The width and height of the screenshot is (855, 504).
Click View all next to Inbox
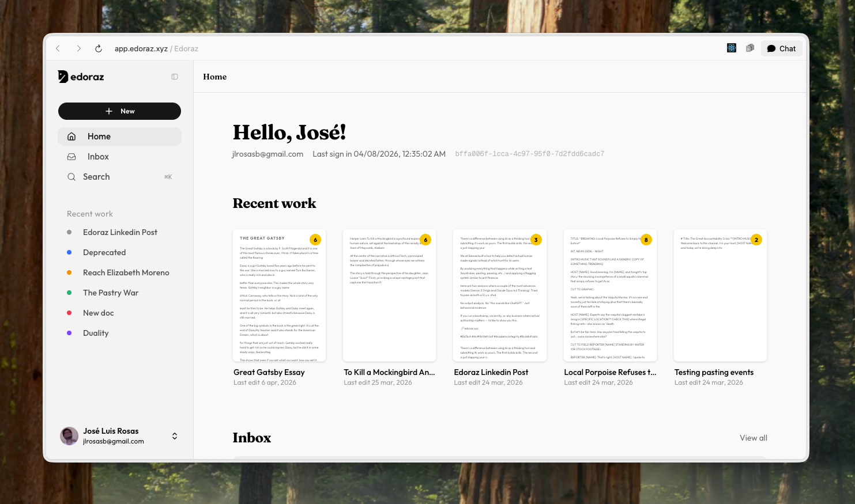click(754, 438)
